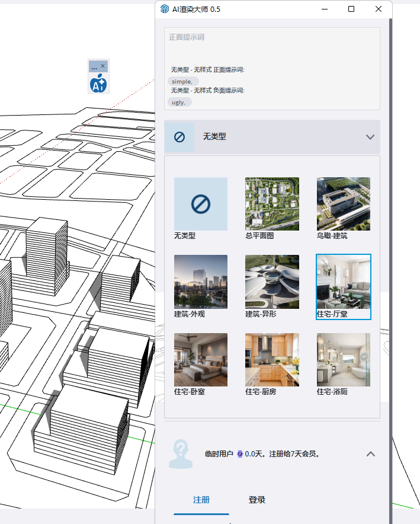The height and width of the screenshot is (524, 420).
Task: Pick the 建筑-异形 render style
Action: pos(272,282)
